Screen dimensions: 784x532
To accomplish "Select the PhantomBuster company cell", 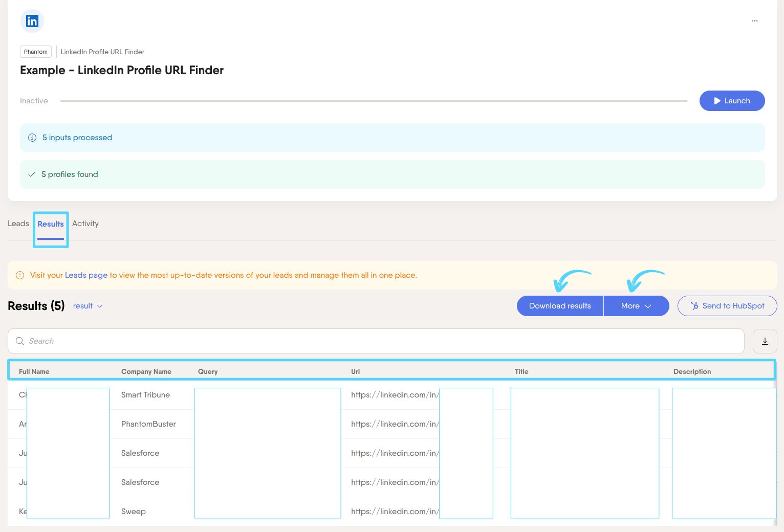I will 148,424.
